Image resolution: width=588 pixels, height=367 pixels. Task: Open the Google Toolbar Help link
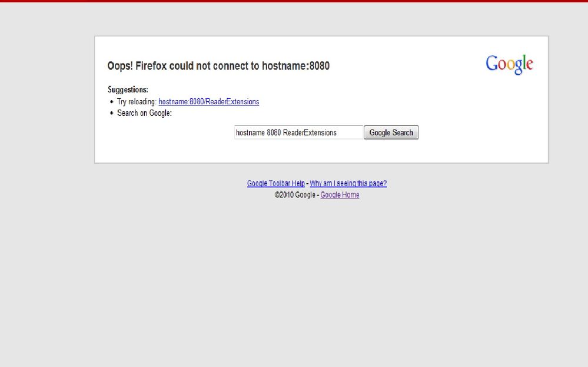pyautogui.click(x=275, y=184)
